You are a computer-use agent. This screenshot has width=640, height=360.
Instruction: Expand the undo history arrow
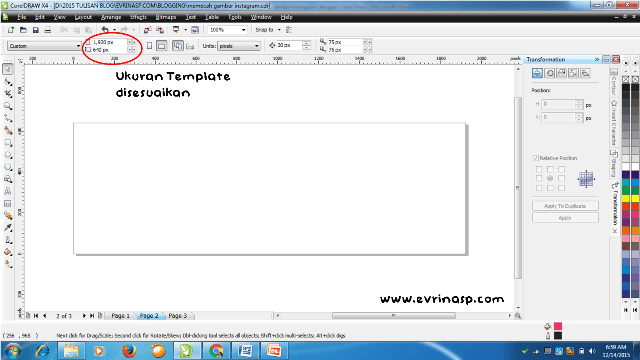click(x=114, y=30)
